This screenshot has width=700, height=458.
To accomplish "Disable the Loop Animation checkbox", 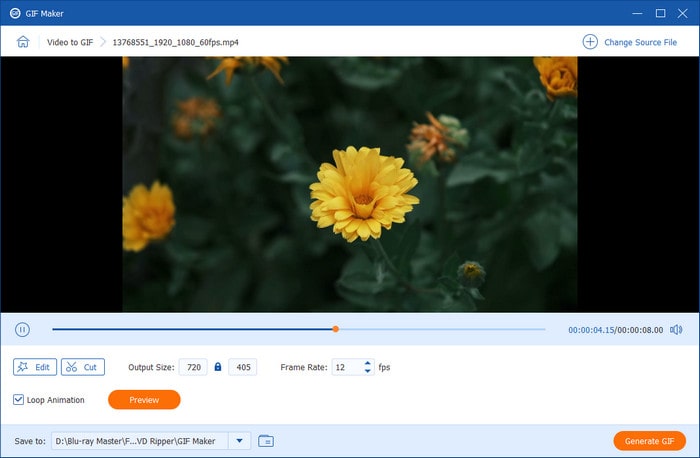I will [x=19, y=400].
